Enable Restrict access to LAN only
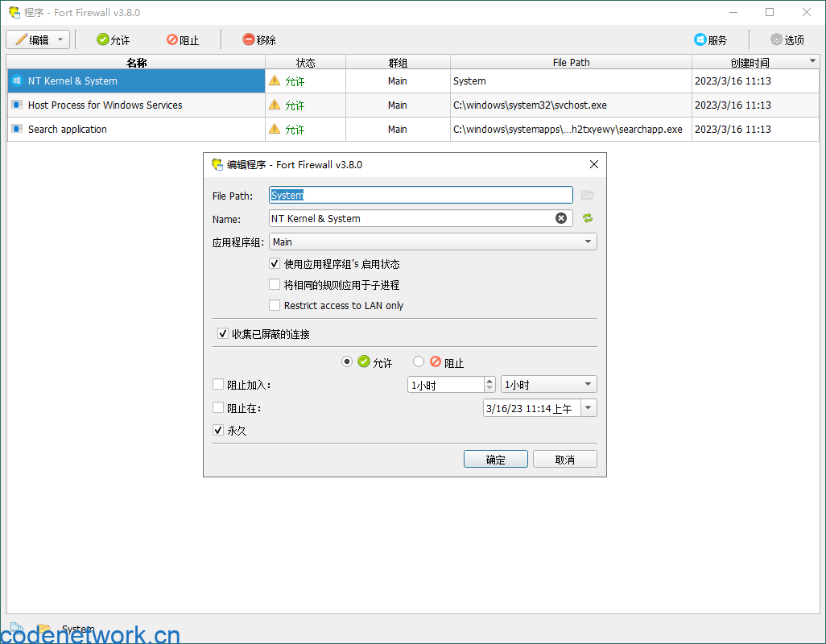 click(x=275, y=305)
